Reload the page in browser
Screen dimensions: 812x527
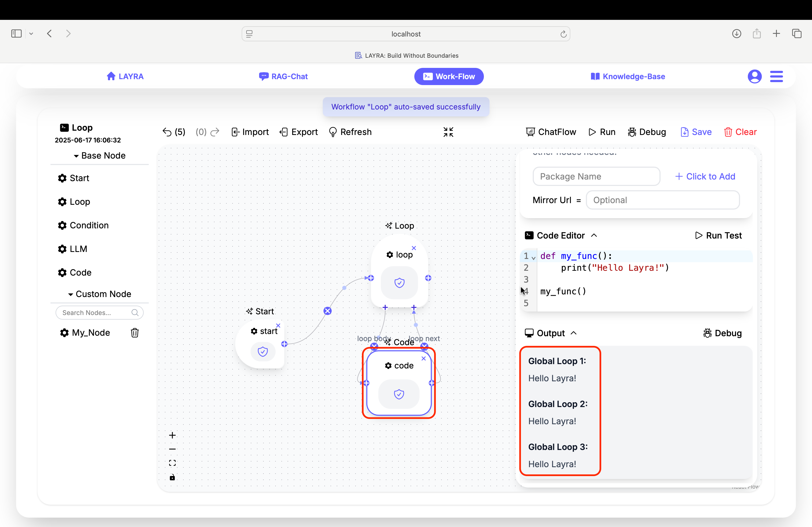click(563, 34)
